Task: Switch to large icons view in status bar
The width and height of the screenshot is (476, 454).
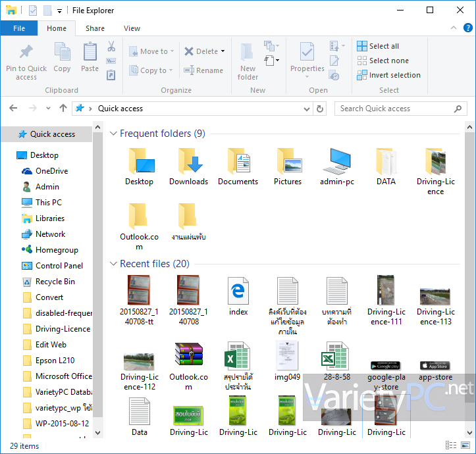Action: click(x=465, y=445)
